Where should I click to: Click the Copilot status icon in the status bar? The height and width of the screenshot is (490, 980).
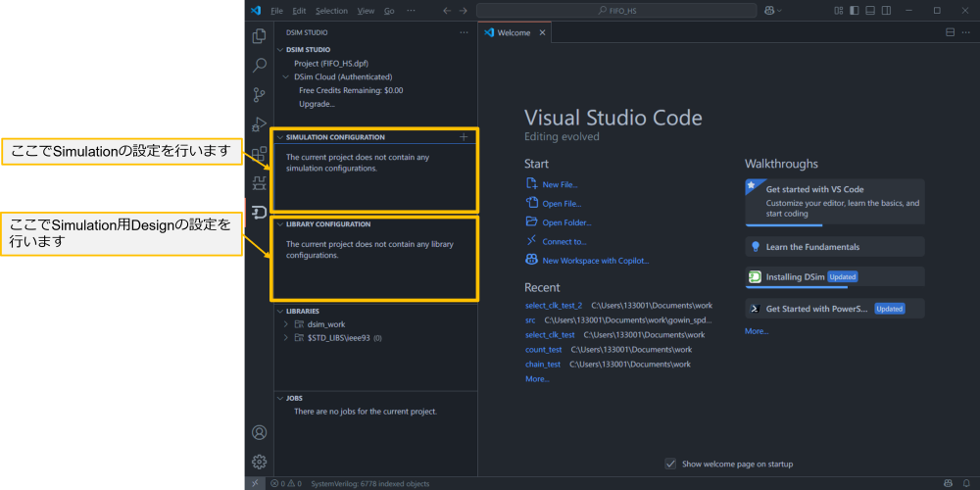point(948,484)
